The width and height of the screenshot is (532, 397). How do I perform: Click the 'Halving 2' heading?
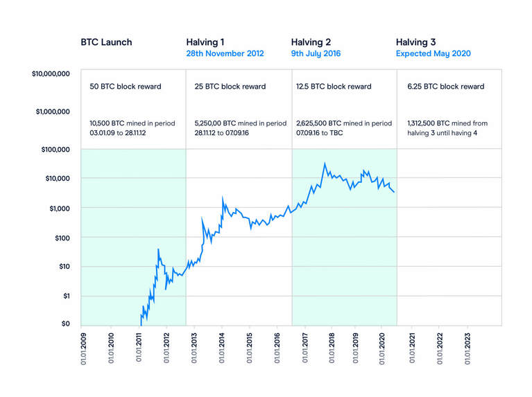311,42
